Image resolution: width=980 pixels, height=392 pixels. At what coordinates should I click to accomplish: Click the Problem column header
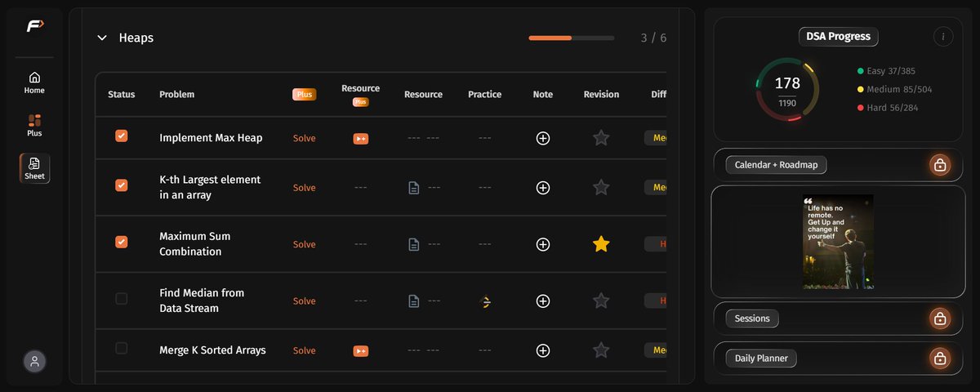click(176, 94)
